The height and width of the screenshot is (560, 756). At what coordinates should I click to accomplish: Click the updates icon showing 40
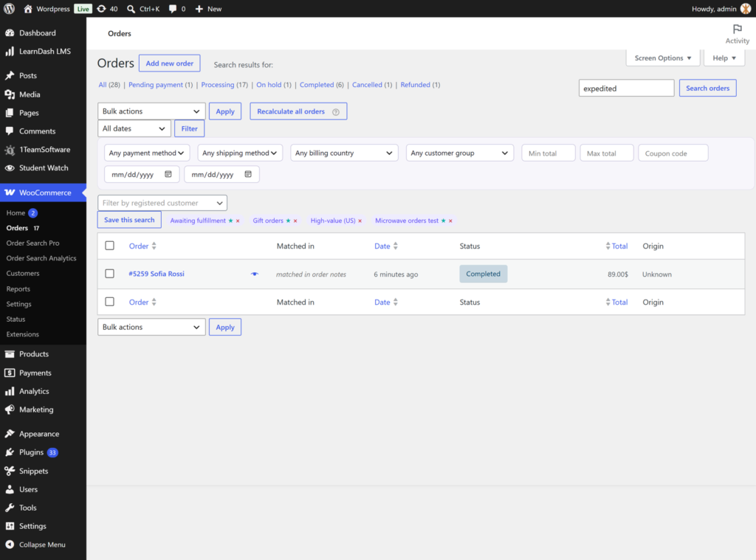[x=101, y=9]
